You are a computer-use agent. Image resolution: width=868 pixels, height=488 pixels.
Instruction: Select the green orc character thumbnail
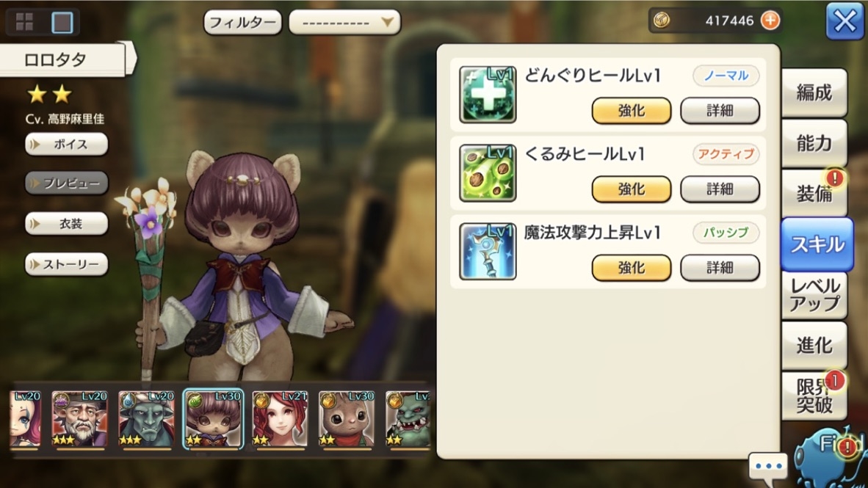pos(408,419)
